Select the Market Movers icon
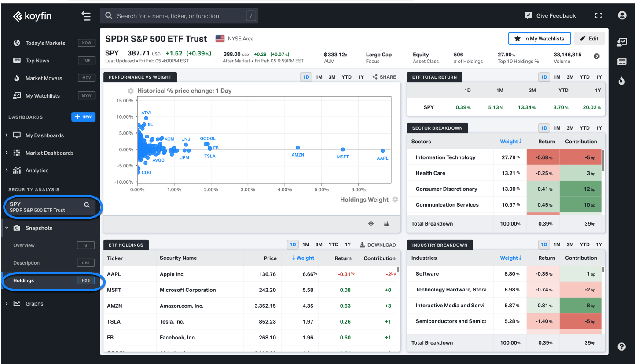The image size is (635, 364). [16, 78]
